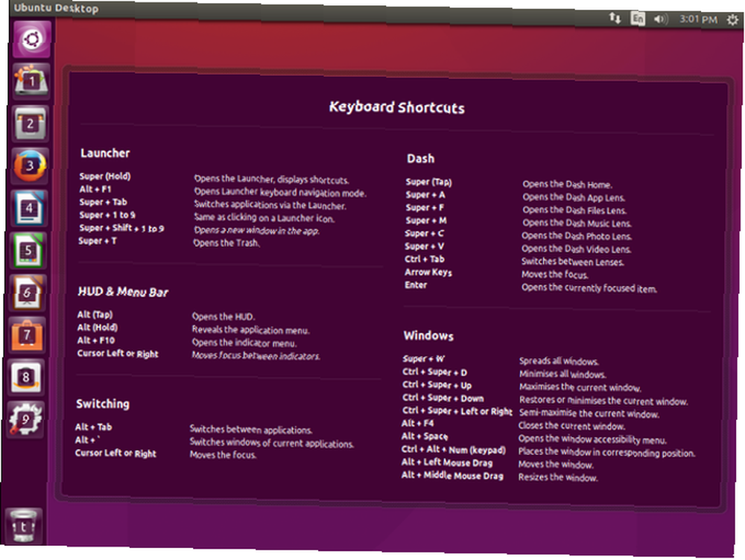Open the 3:01 PM clock indicator
This screenshot has width=745, height=560.
tap(698, 19)
